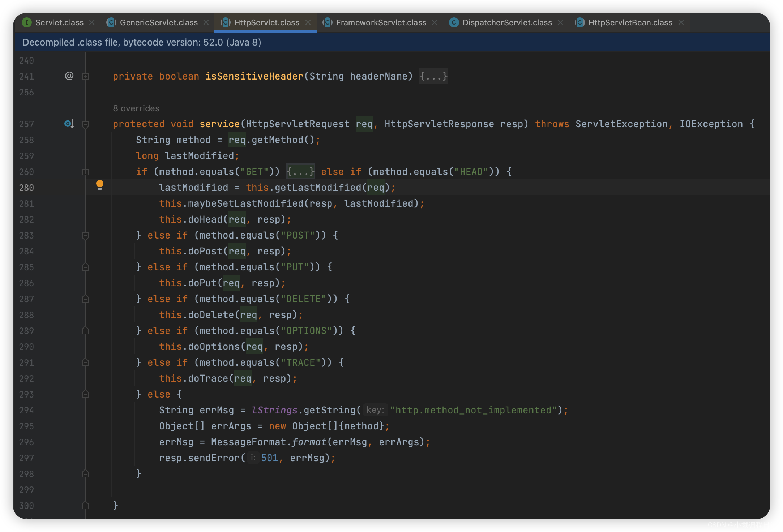Viewport: 783px width, 532px height.
Task: Click the 'service' method name on line 257
Action: click(219, 124)
